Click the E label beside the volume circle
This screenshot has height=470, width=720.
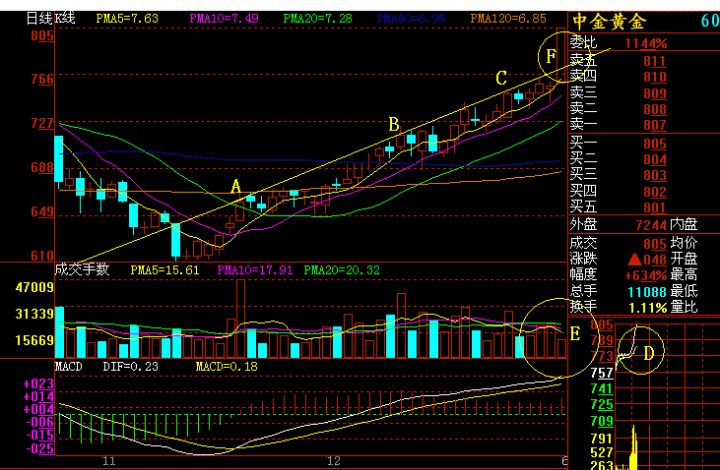574,332
